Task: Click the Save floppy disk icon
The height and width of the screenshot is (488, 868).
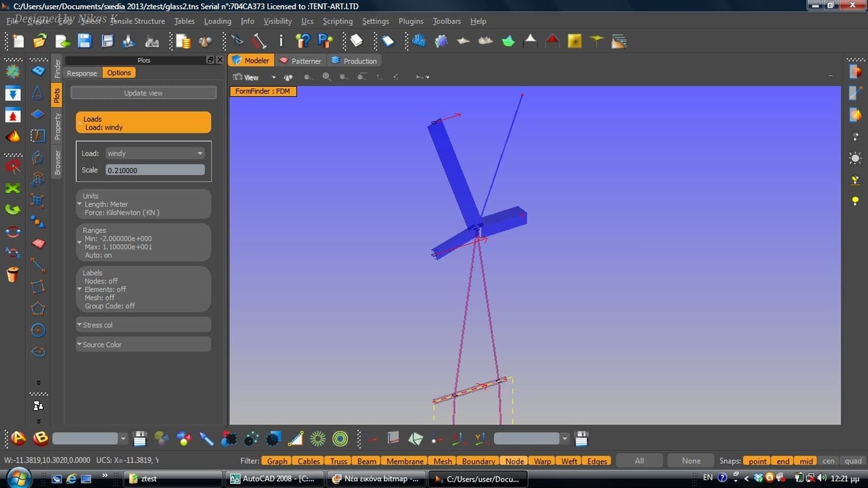Action: tap(85, 41)
